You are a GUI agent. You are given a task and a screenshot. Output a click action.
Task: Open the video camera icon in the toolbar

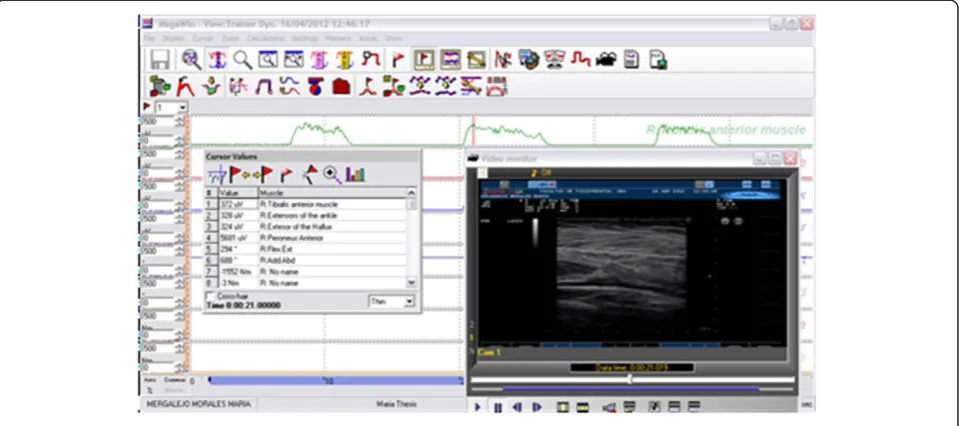(606, 59)
